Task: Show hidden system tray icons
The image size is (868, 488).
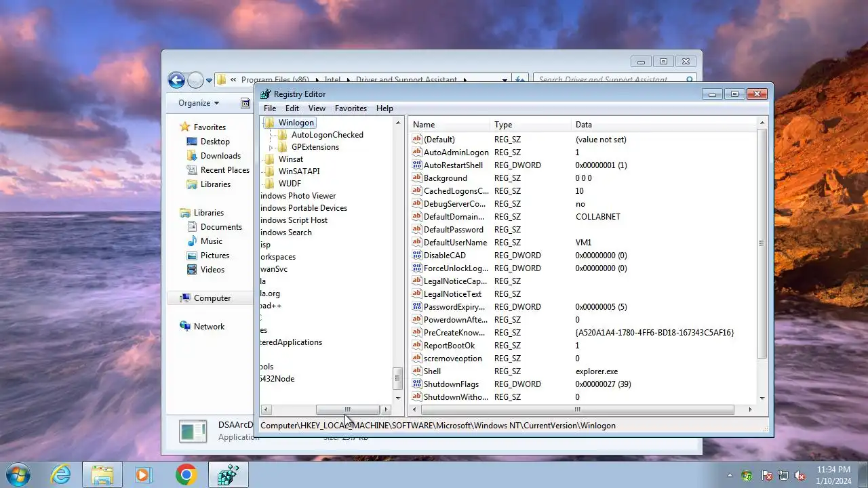Action: (730, 476)
